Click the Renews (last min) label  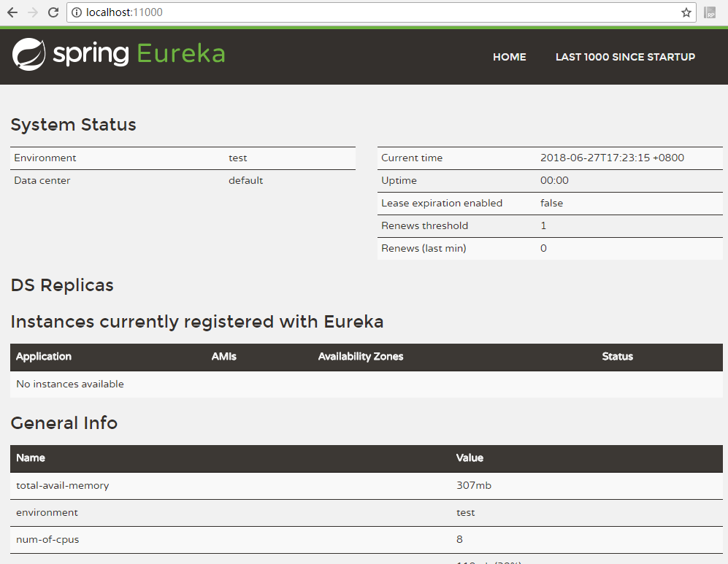[x=424, y=249]
